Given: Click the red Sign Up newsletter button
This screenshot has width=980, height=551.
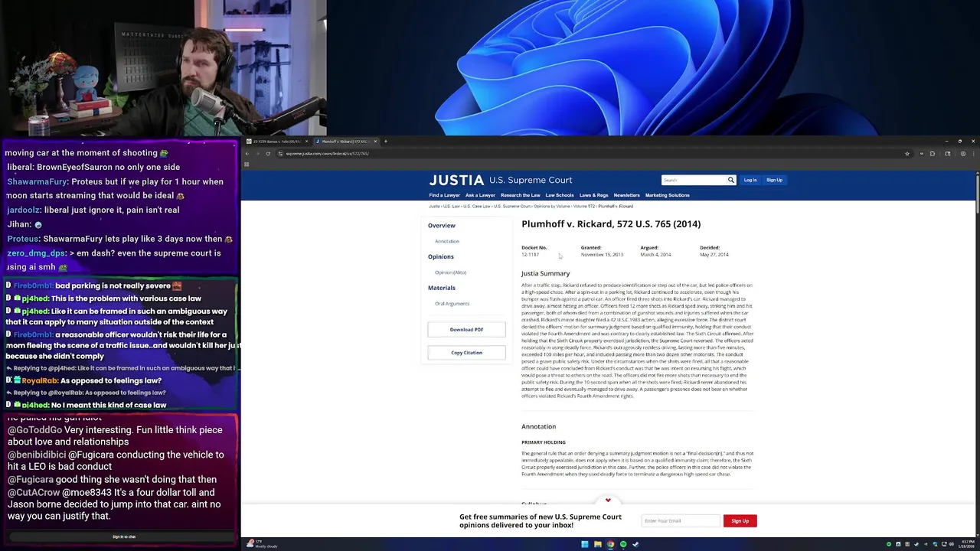Looking at the screenshot, I should click(740, 521).
